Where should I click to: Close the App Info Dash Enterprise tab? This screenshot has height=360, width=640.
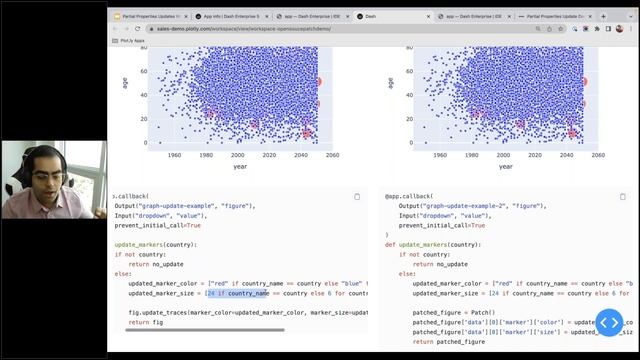(x=267, y=16)
